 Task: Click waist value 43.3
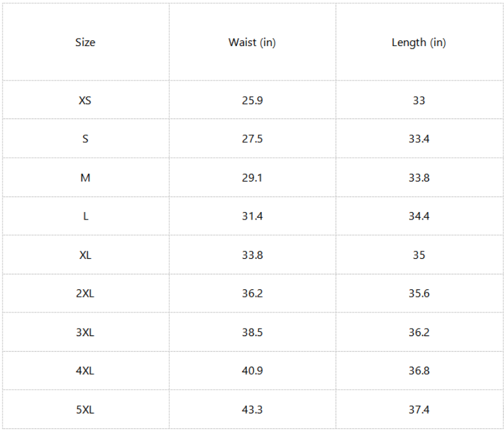click(x=253, y=410)
